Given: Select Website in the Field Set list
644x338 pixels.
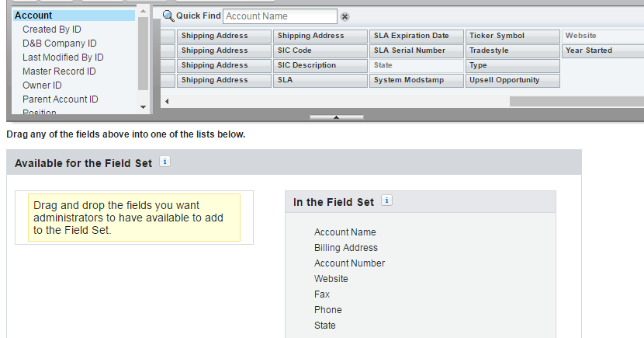Looking at the screenshot, I should click(331, 279).
